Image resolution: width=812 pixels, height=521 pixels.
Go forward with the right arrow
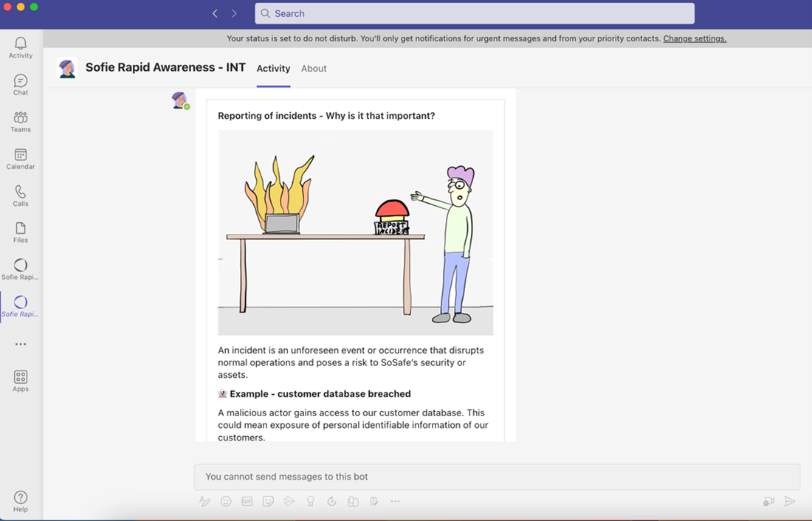coord(235,13)
